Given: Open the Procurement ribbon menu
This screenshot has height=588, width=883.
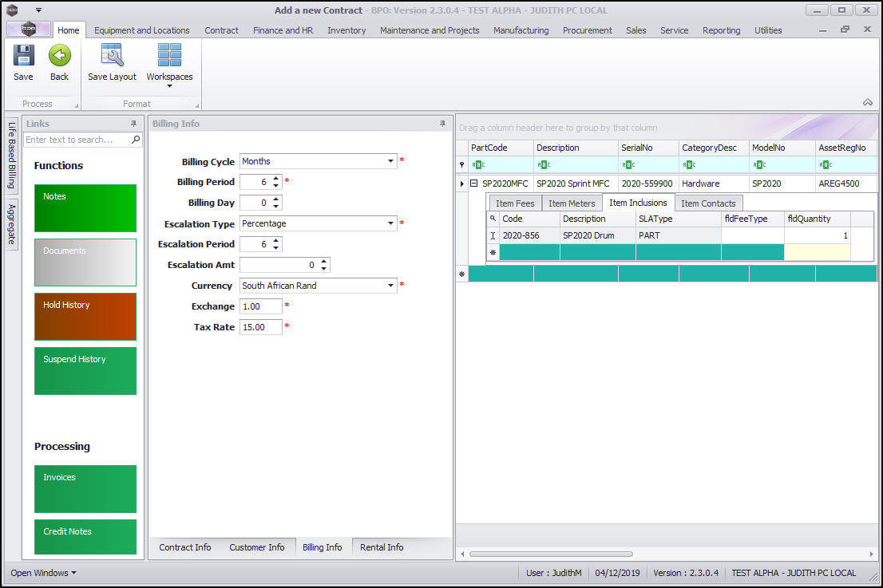Looking at the screenshot, I should click(587, 30).
